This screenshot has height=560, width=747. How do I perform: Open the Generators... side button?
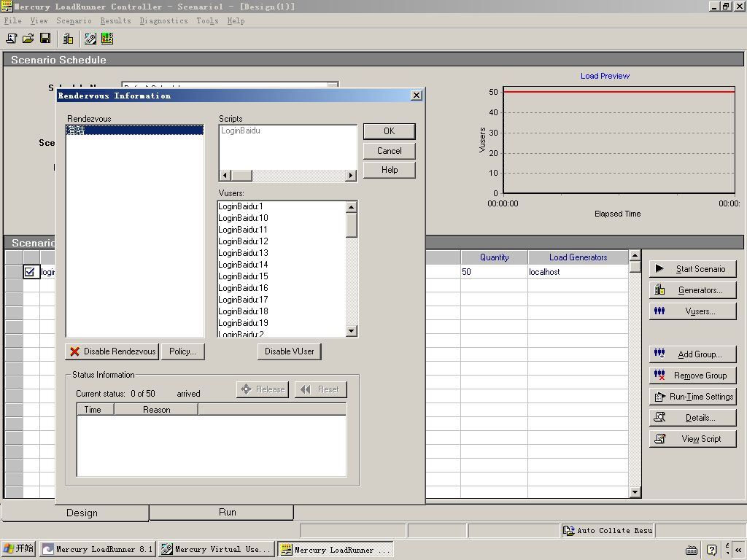click(693, 290)
